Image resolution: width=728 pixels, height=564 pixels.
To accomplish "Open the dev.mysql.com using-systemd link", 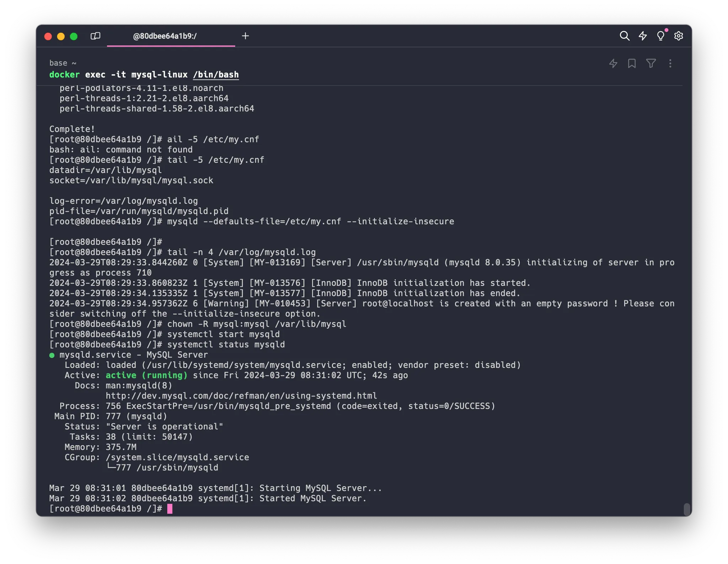I will point(241,396).
